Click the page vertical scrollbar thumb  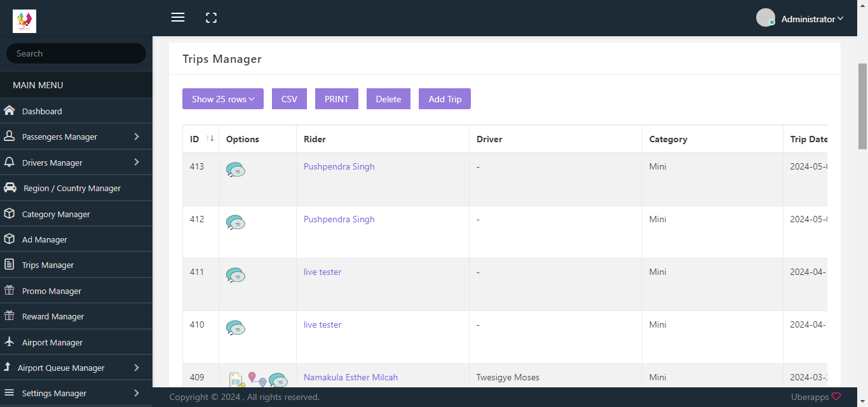tap(862, 106)
